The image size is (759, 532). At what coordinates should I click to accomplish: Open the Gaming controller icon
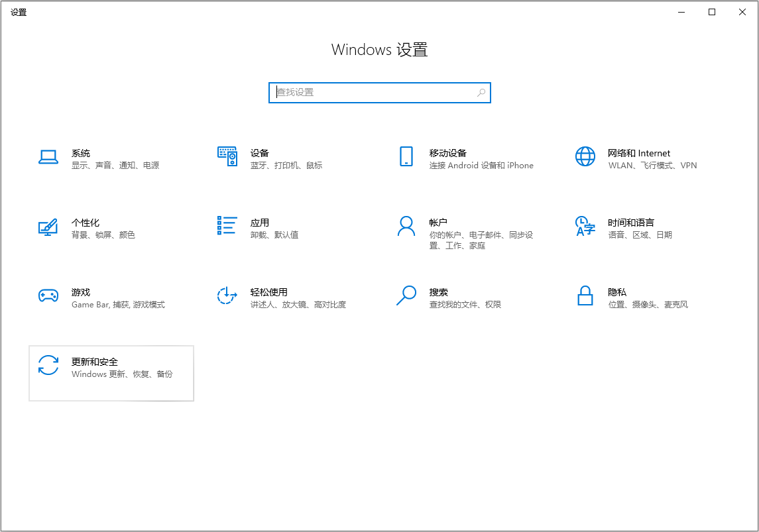click(48, 295)
